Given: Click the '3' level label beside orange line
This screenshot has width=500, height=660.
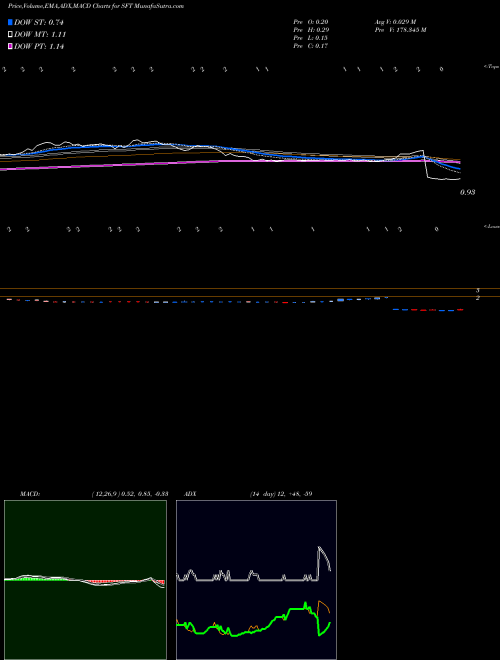Looking at the screenshot, I should pos(478,290).
